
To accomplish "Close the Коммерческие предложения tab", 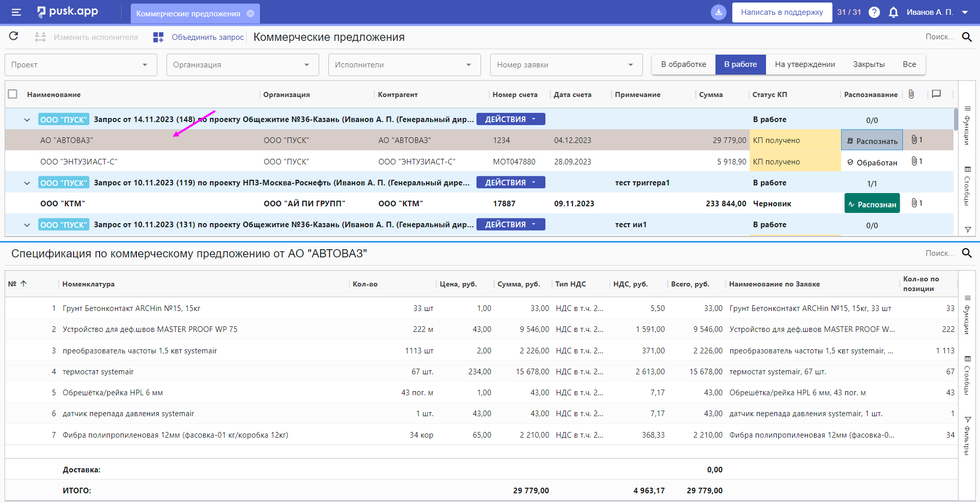I will click(x=250, y=14).
